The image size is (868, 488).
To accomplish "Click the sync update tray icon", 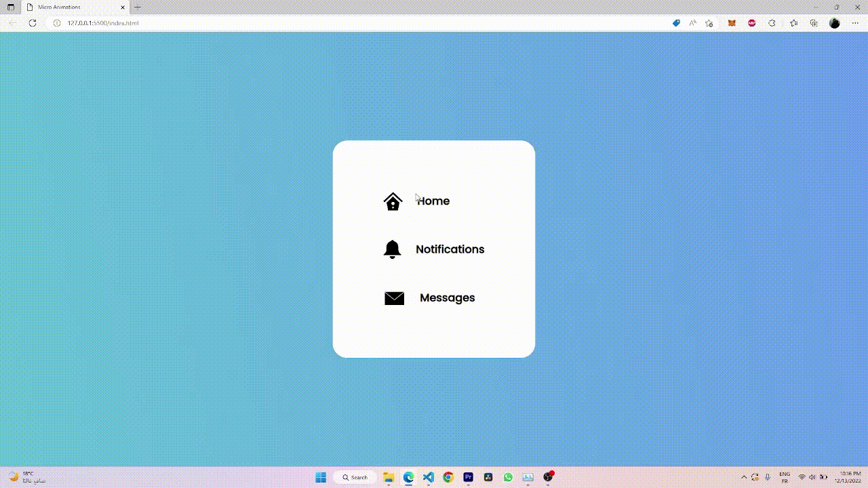I will coord(755,477).
